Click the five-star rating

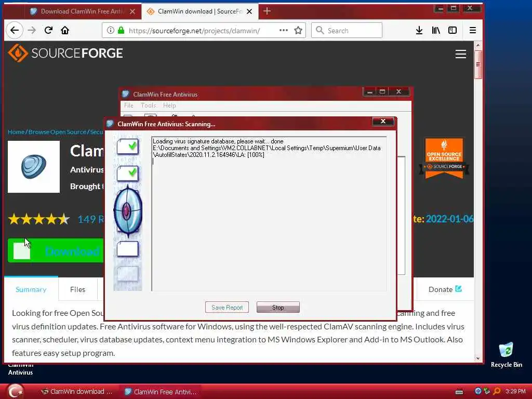tap(38, 219)
